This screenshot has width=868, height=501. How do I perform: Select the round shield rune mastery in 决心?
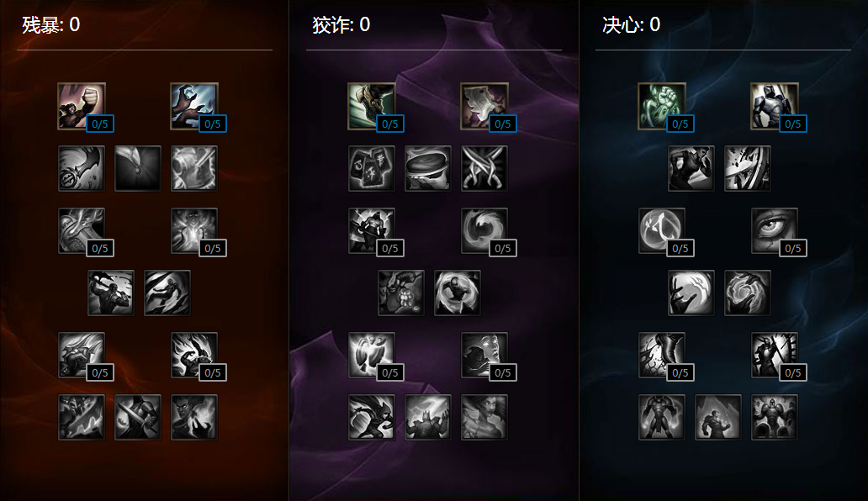click(x=662, y=230)
